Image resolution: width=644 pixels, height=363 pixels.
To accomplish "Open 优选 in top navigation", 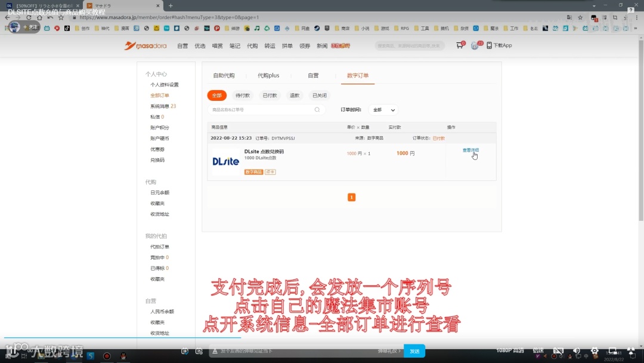I will [x=200, y=45].
